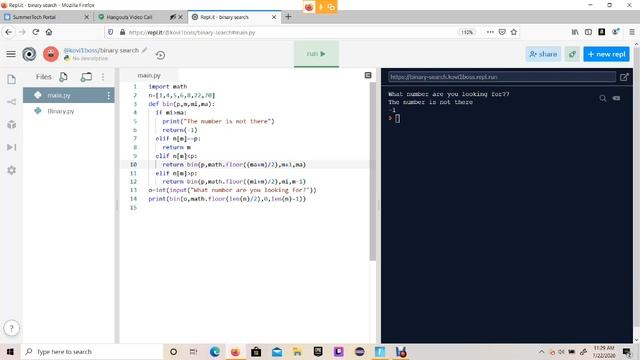Go back in browser history
Screen dimensions: 640x360
pyautogui.click(x=9, y=32)
